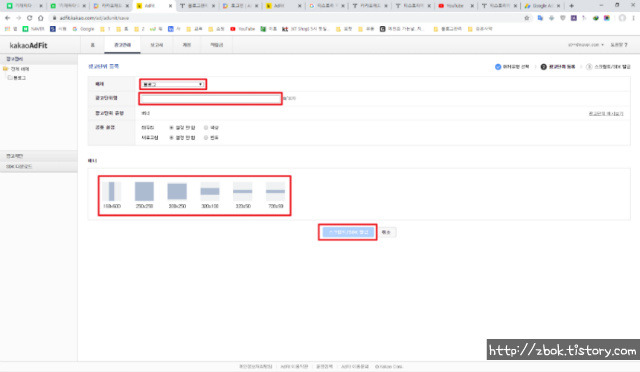
Task: Open the Google Translate extension icon
Action: [x=540, y=18]
